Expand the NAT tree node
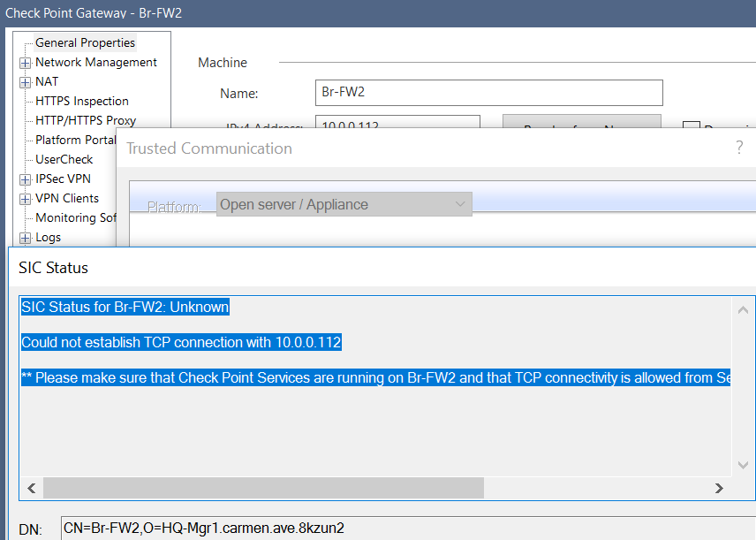 (25, 82)
